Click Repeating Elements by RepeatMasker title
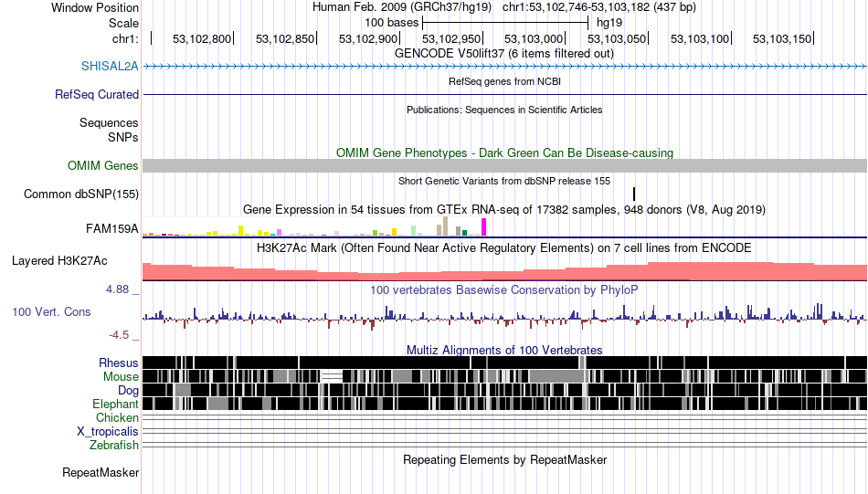This screenshot has height=494, width=868. 505,459
